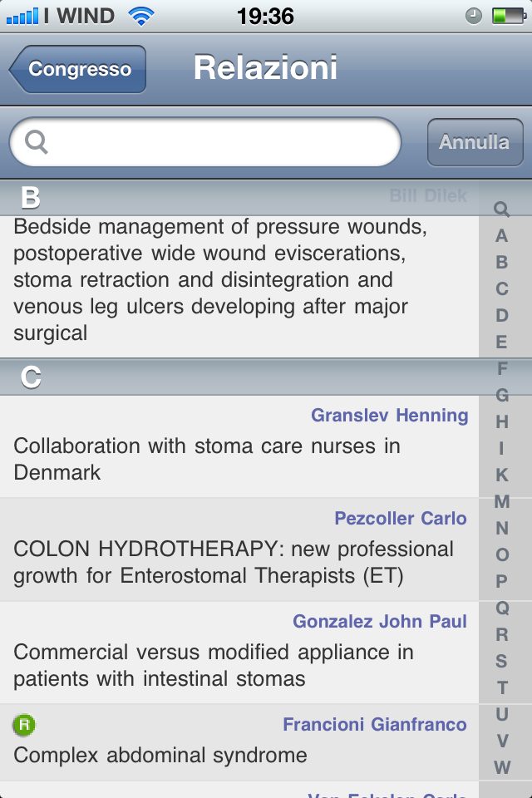532x798 pixels.
Task: Jump to letter W in the index
Action: pyautogui.click(x=501, y=767)
